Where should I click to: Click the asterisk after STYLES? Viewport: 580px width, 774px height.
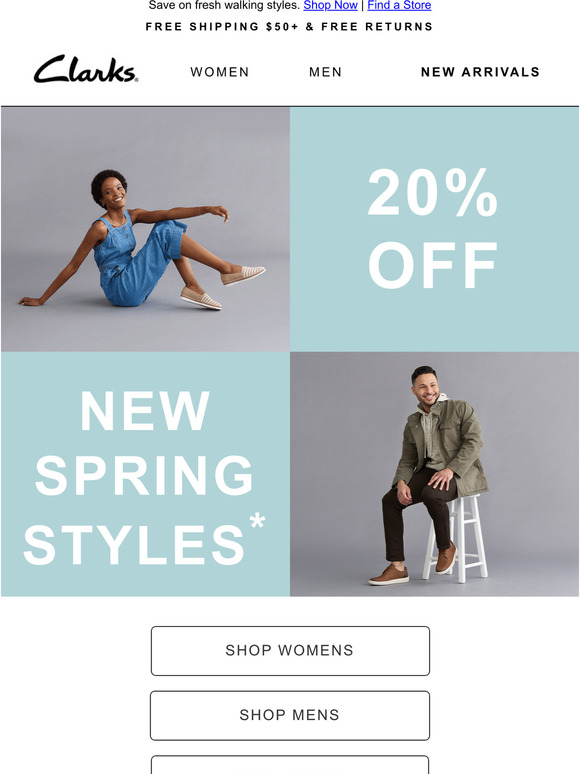point(258,521)
